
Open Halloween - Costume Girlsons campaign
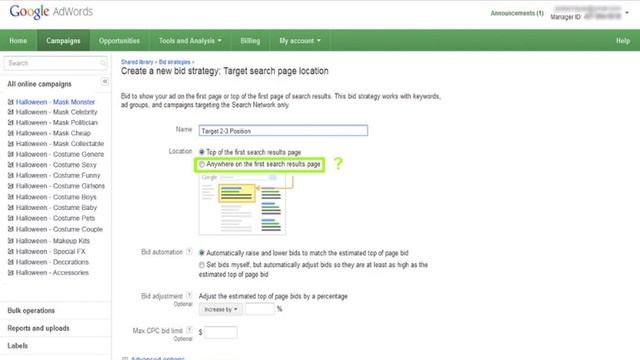(x=60, y=186)
